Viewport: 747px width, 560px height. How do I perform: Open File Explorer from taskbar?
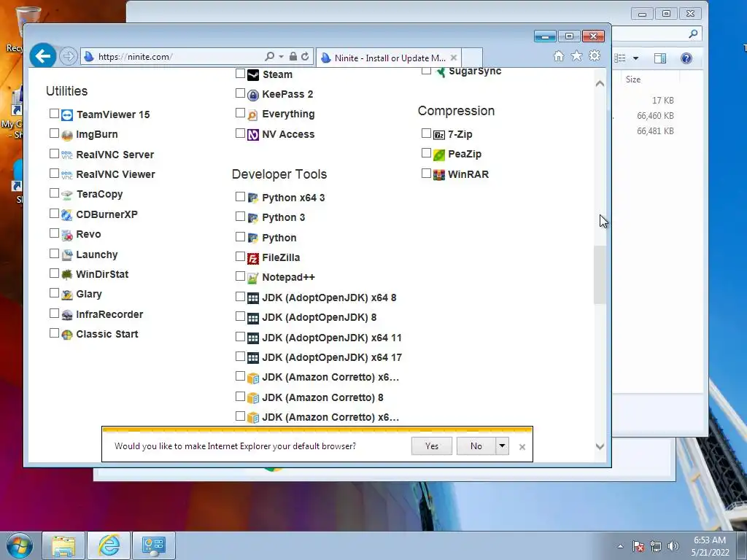click(x=63, y=545)
